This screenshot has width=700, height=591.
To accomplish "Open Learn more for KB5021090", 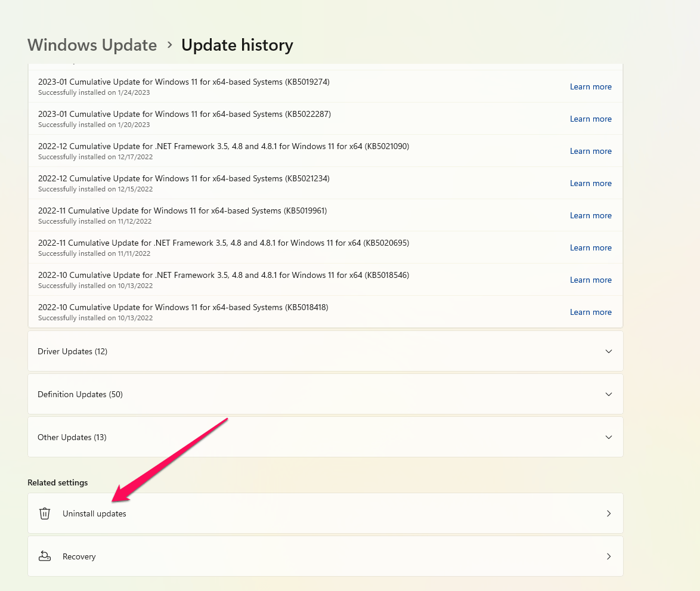I will pyautogui.click(x=591, y=151).
